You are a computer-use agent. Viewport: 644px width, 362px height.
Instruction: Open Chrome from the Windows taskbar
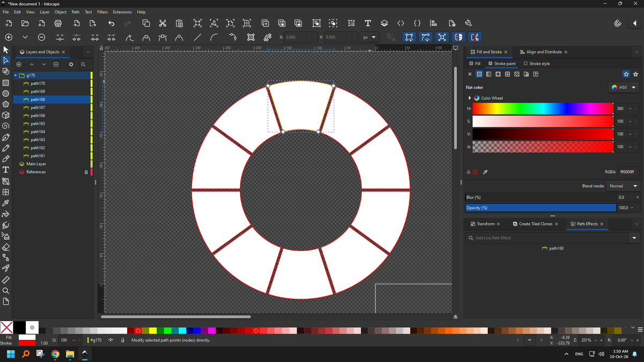(x=55, y=354)
